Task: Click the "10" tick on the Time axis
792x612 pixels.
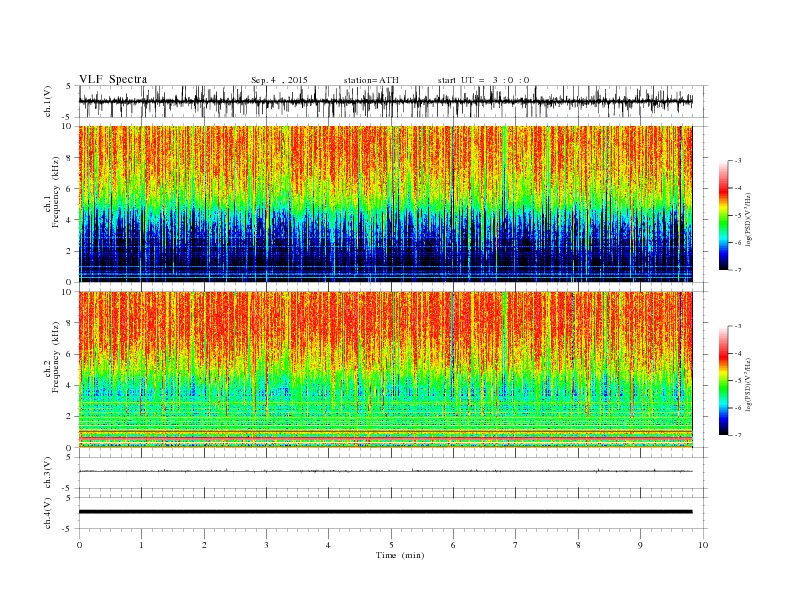Action: [x=703, y=545]
